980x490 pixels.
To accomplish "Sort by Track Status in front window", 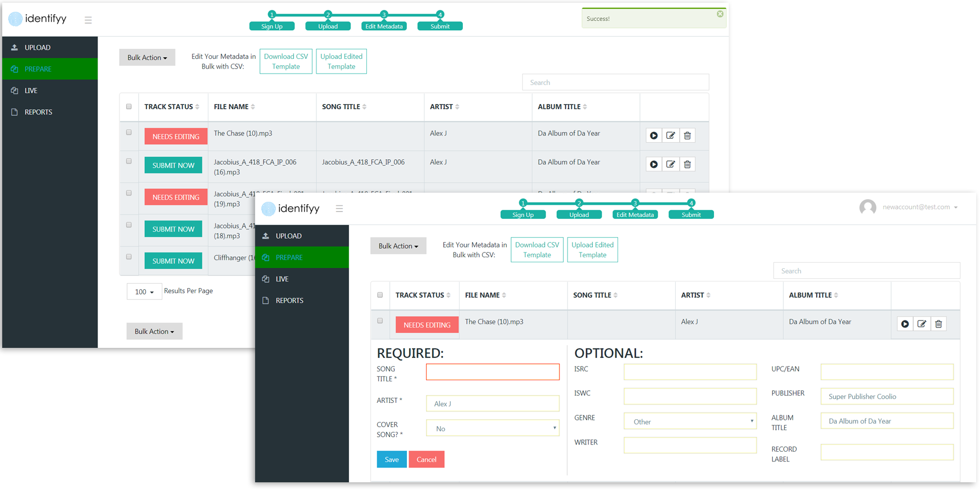I will [x=449, y=295].
